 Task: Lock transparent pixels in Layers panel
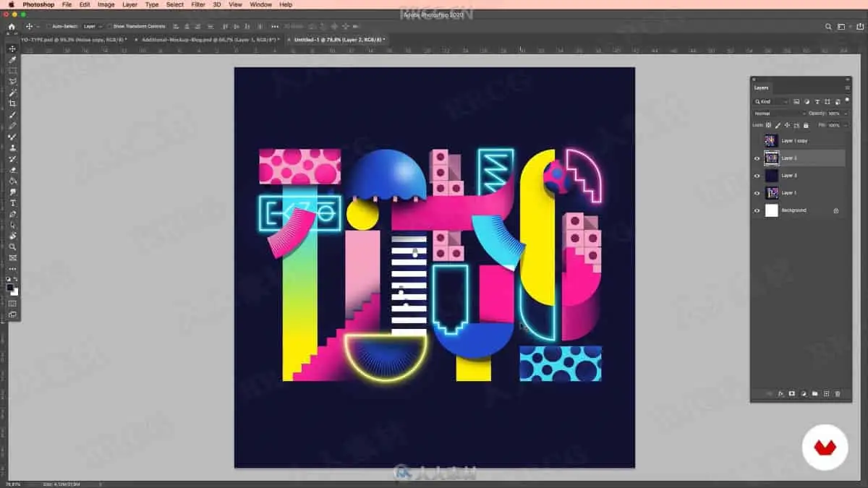(768, 125)
